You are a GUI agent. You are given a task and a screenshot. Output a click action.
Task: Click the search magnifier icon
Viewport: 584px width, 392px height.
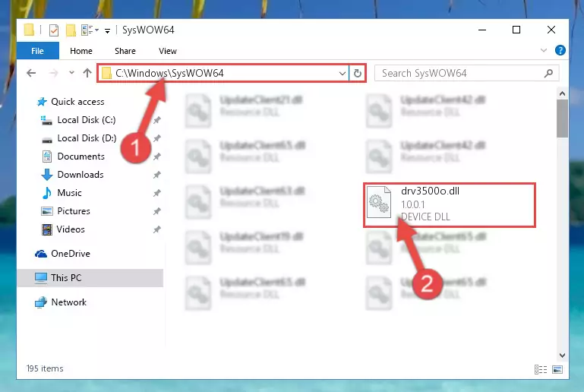pos(548,74)
